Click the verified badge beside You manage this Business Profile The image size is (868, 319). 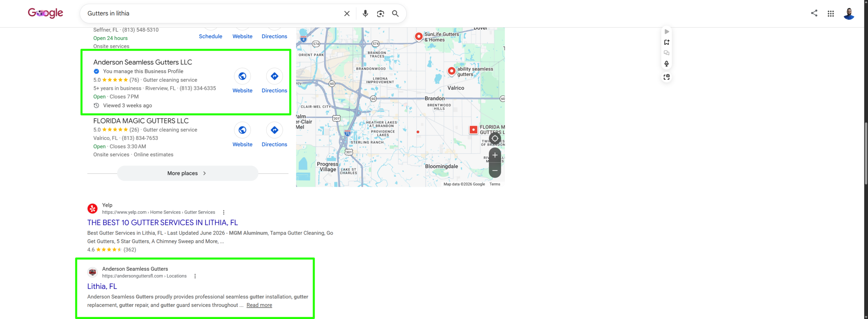pyautogui.click(x=96, y=71)
